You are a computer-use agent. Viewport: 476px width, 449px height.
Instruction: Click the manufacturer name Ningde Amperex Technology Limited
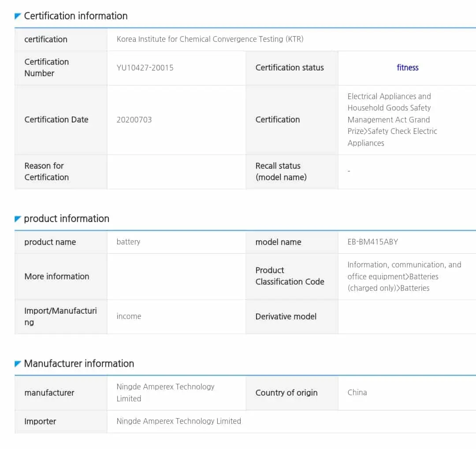click(x=165, y=393)
